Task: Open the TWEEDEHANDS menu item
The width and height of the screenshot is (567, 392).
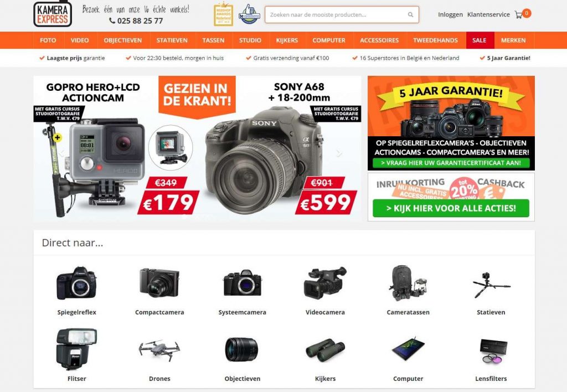Action: click(x=435, y=40)
